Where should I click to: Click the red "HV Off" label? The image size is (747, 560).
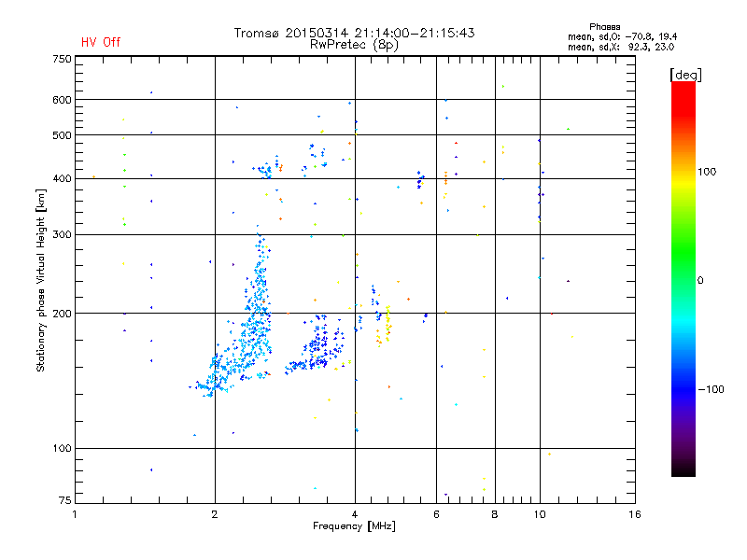coord(101,42)
